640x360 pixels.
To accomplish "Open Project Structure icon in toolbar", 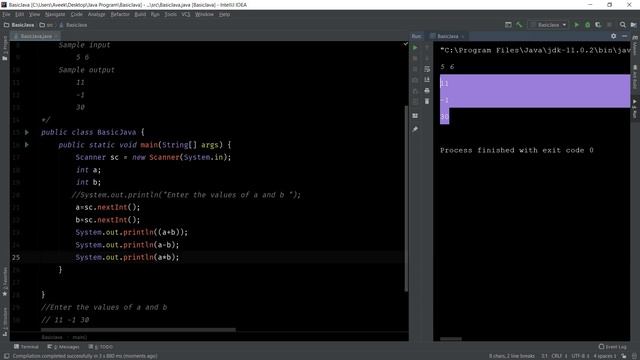I will (508, 25).
